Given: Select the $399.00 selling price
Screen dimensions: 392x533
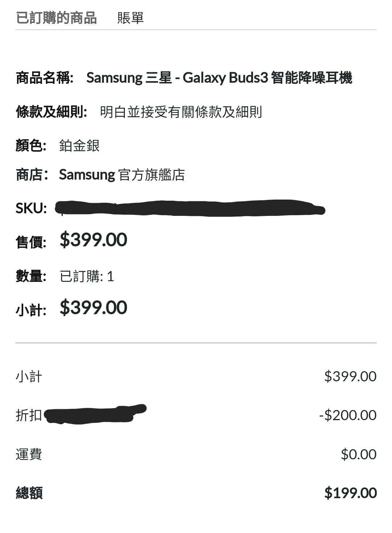Looking at the screenshot, I should point(94,239).
